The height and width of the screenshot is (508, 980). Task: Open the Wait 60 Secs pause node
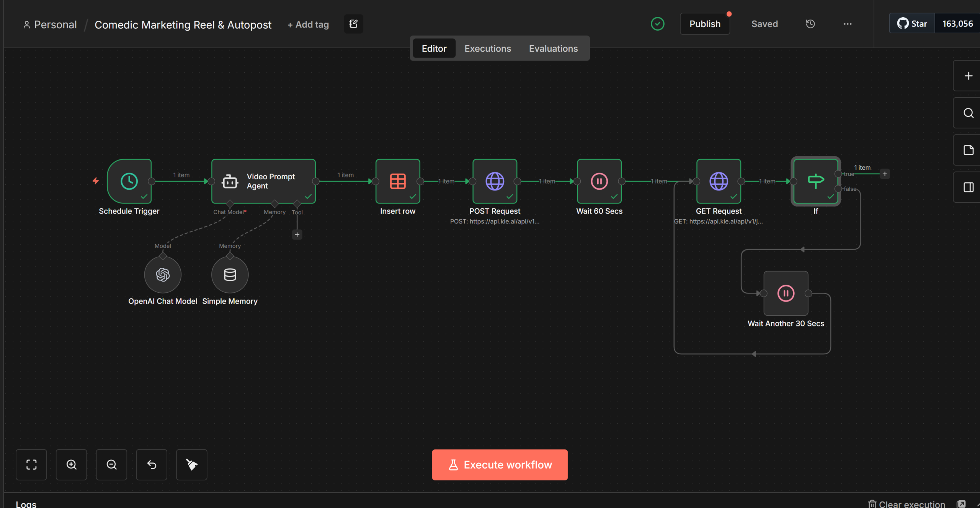(x=599, y=181)
